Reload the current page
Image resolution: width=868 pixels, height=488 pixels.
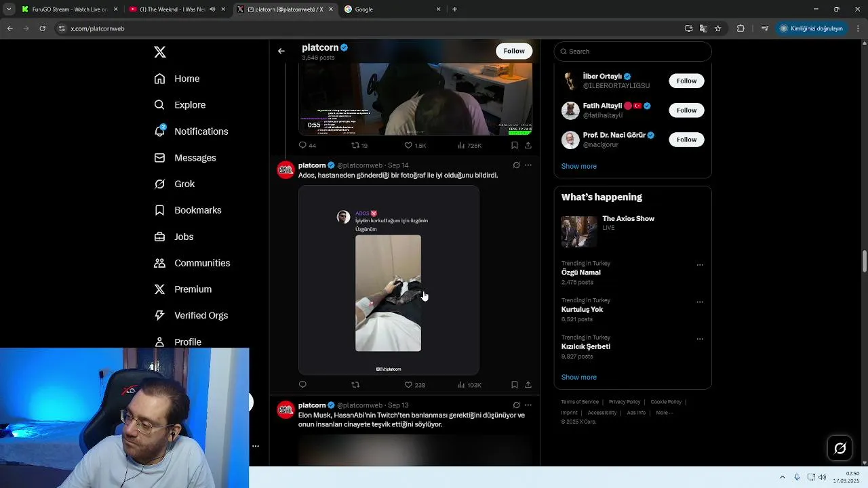coord(42,28)
